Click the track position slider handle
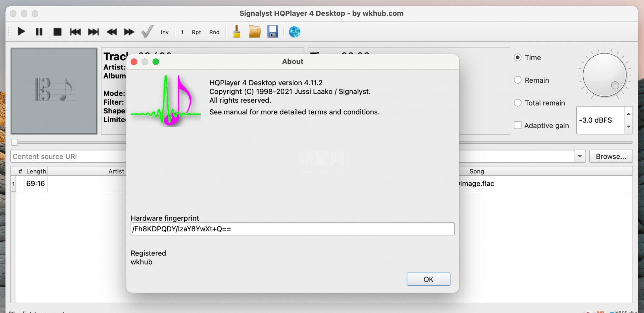 (x=14, y=142)
